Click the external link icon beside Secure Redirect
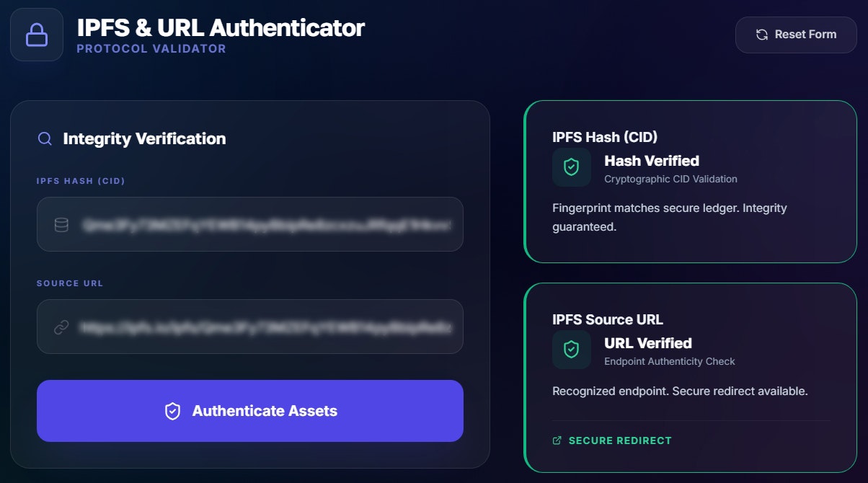This screenshot has width=868, height=483. (x=557, y=440)
